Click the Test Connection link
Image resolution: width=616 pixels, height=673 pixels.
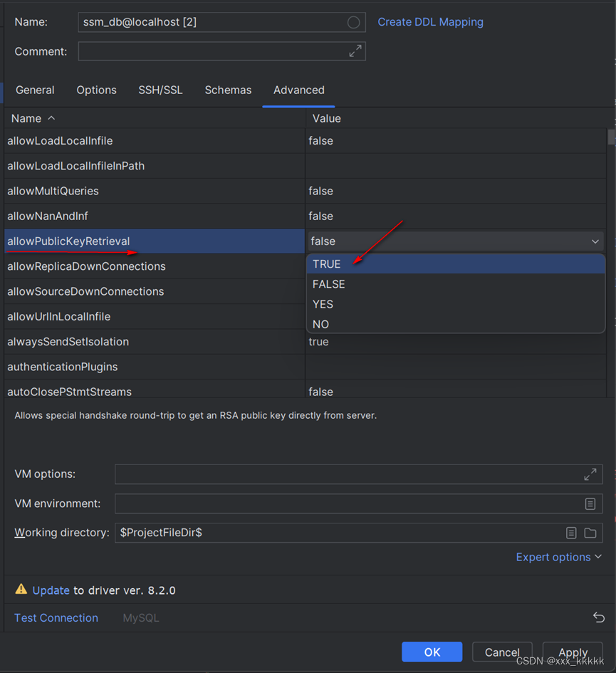pos(56,617)
